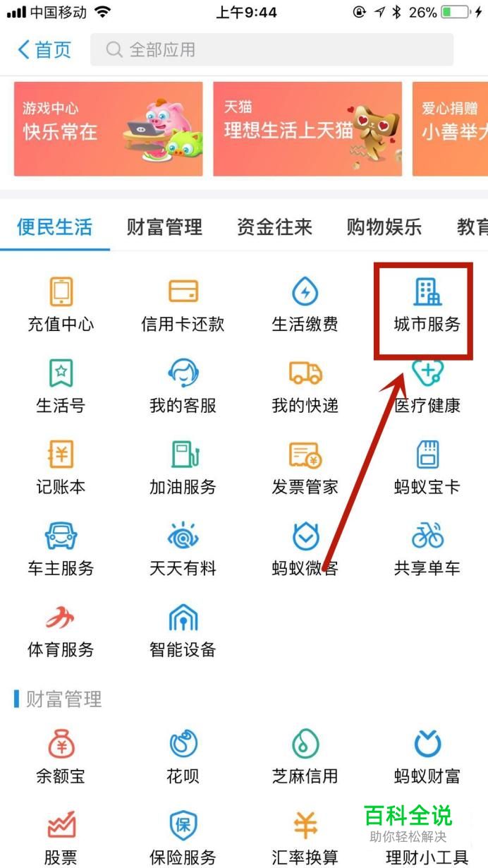Viewport: 488px width, 868px height.
Task: Go back to 首页 home
Action: pos(44,49)
